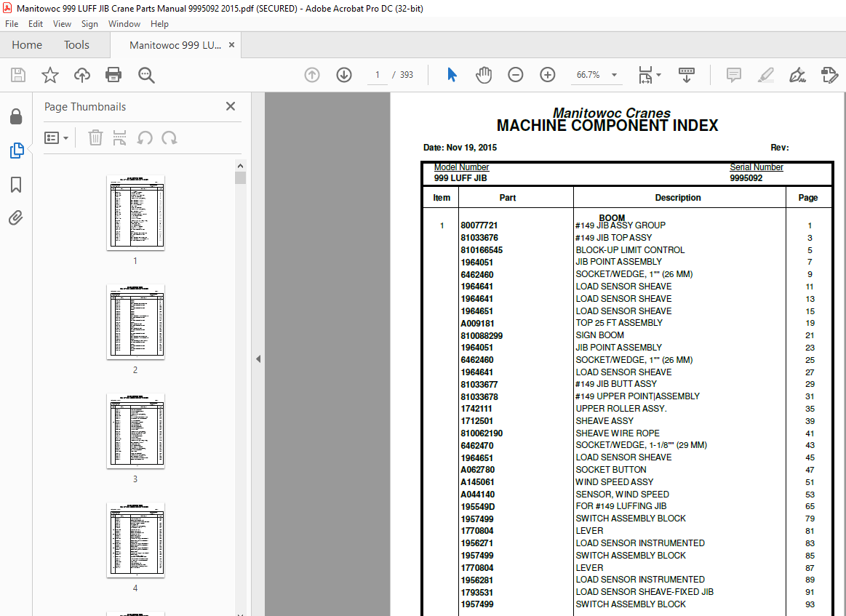The image size is (846, 616).
Task: Click part number A009181
Action: (477, 323)
